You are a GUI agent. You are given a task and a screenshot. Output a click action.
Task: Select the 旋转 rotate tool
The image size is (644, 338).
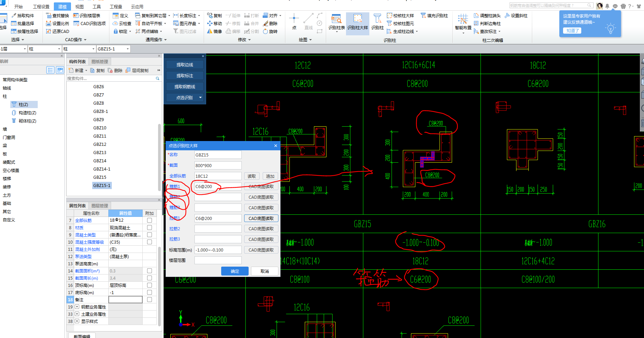271,31
